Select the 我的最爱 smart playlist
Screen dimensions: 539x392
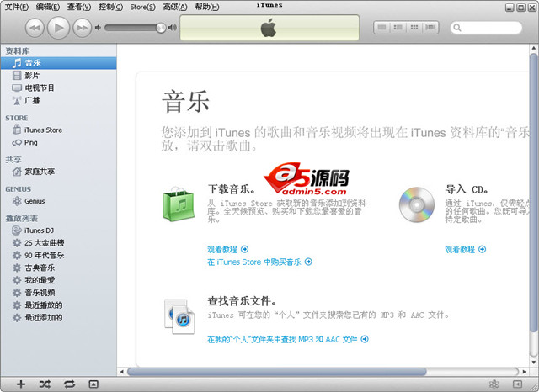[x=58, y=280]
